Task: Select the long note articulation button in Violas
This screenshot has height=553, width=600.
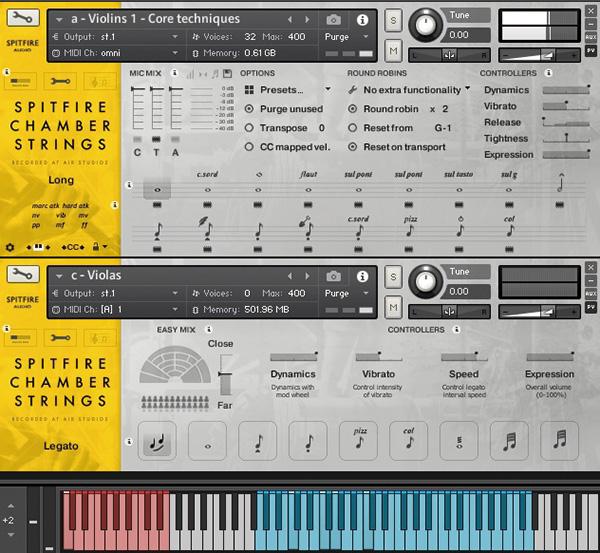Action: point(208,441)
